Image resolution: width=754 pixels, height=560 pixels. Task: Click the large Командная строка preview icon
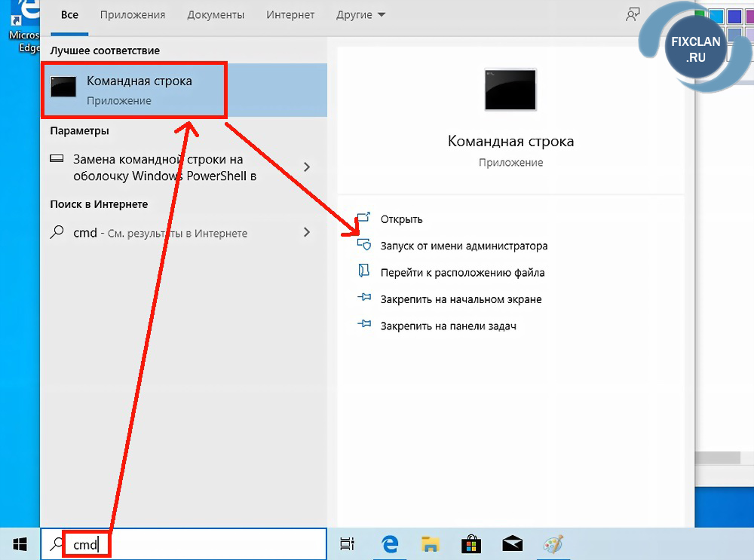(x=510, y=90)
